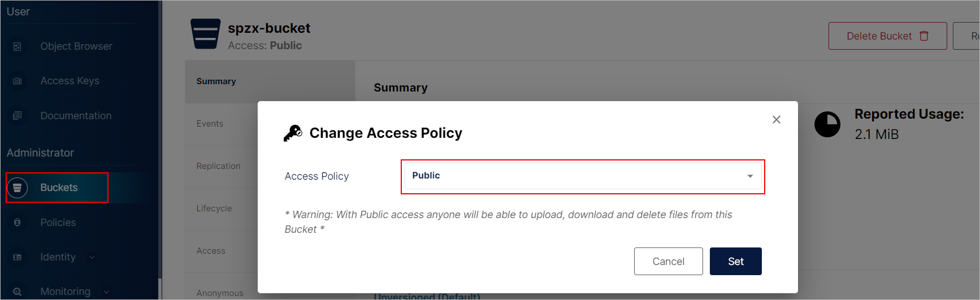This screenshot has height=300, width=980.
Task: Confirm policy with the Set button
Action: click(x=736, y=262)
